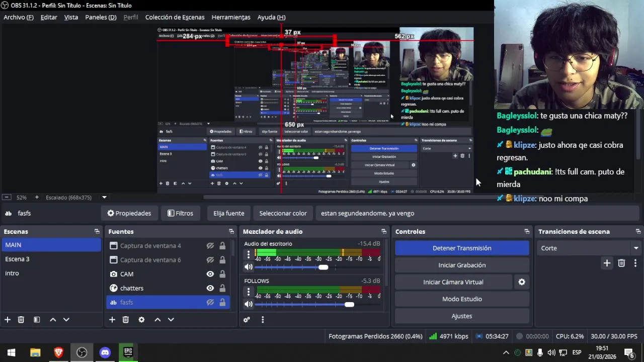Click the Seleccionar color button
The height and width of the screenshot is (362, 644).
tap(283, 213)
